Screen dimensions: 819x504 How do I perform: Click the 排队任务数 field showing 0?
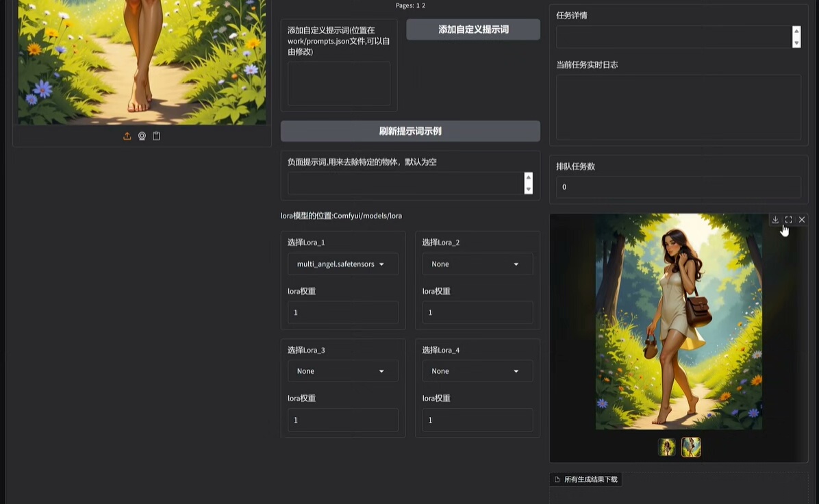click(x=679, y=187)
